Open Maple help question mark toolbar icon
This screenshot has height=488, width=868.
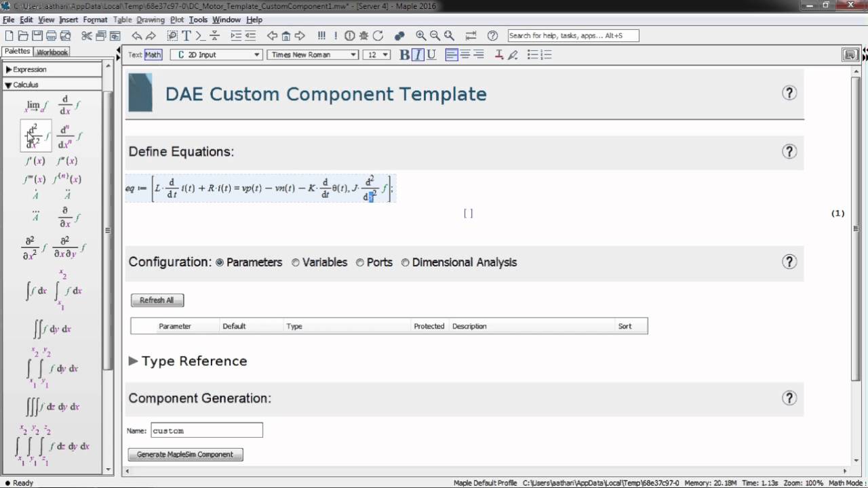point(493,36)
